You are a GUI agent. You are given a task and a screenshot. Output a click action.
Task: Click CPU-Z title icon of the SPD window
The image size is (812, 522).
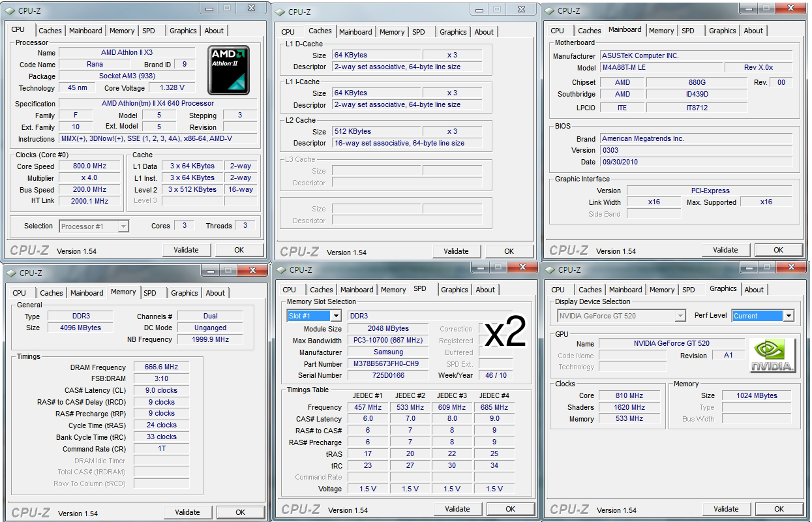[x=282, y=269]
